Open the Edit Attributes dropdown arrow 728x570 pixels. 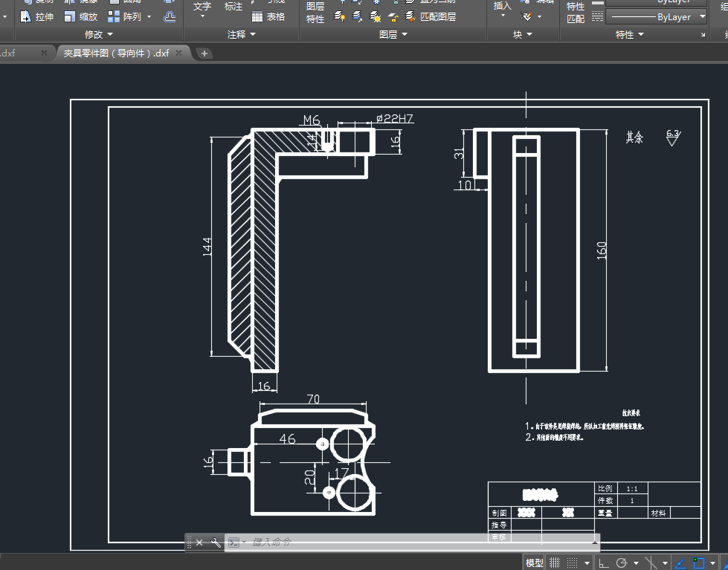[540, 16]
